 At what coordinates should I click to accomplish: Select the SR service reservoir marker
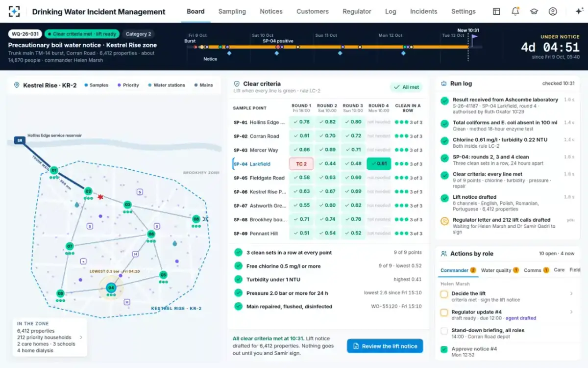(x=20, y=140)
